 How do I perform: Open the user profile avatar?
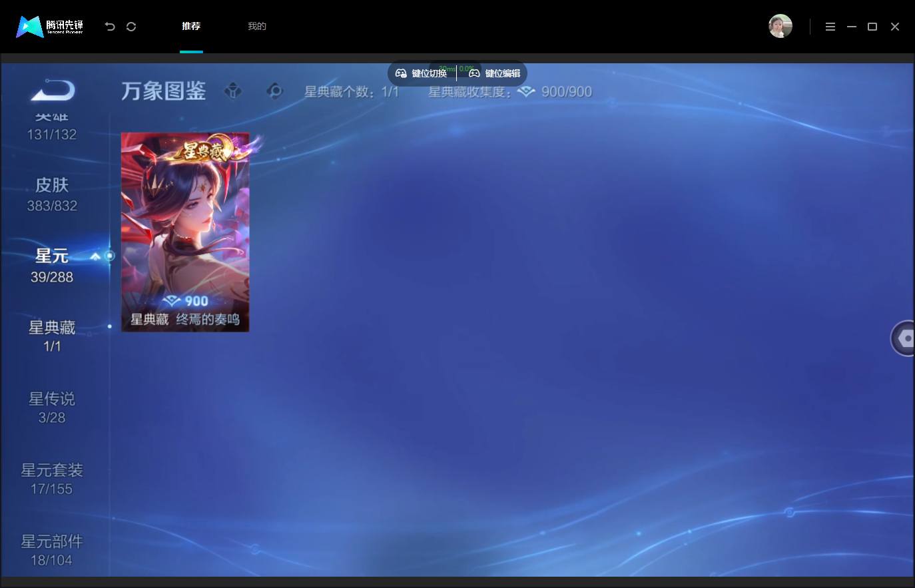pyautogui.click(x=780, y=26)
